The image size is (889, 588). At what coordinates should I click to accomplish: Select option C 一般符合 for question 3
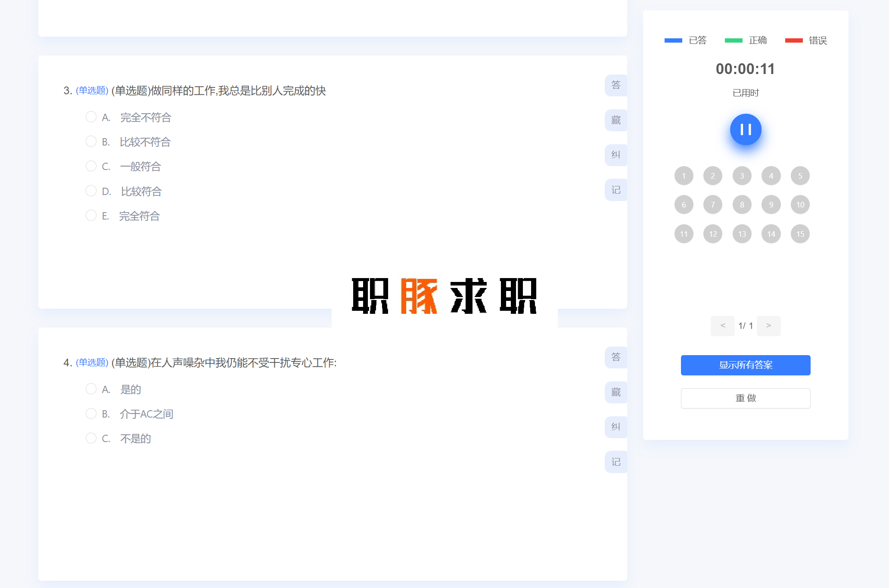click(x=91, y=166)
